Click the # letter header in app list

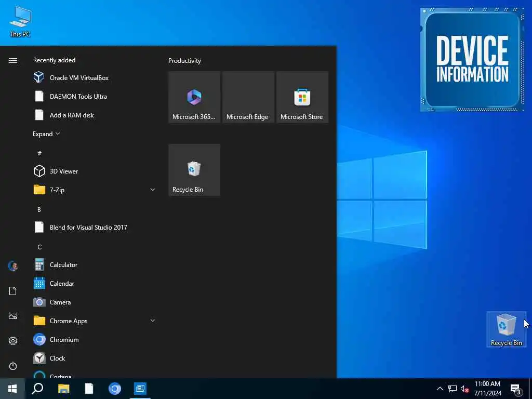point(39,153)
